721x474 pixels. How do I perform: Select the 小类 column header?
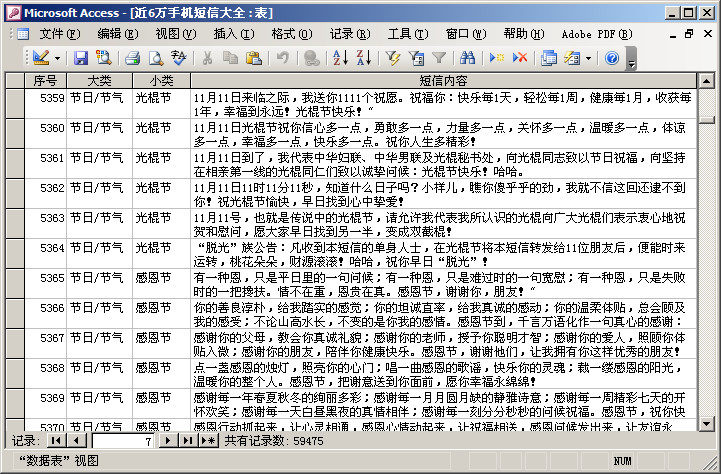point(161,81)
